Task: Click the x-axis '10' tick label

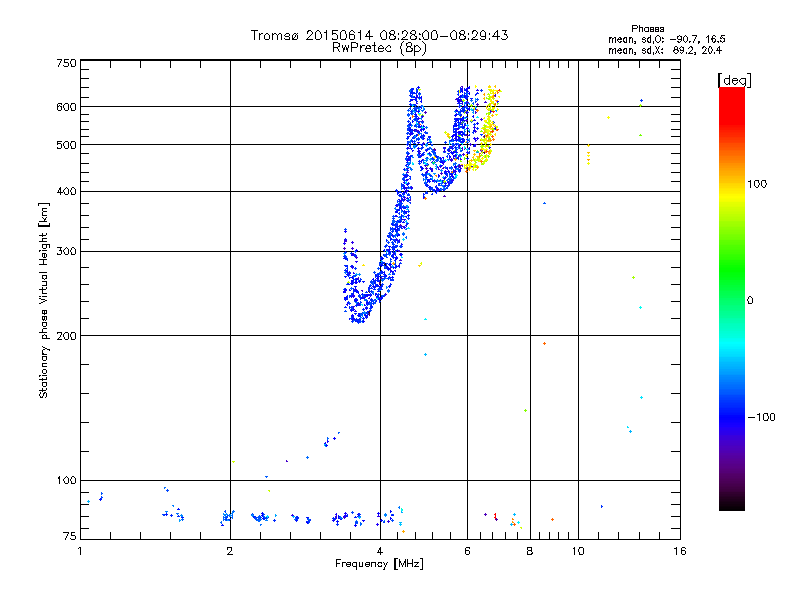Action: point(578,551)
